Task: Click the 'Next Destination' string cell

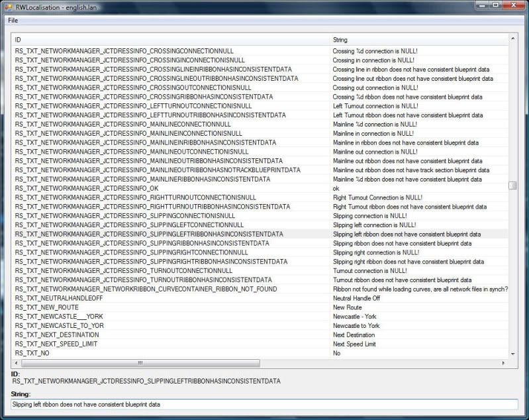Action: (x=355, y=335)
